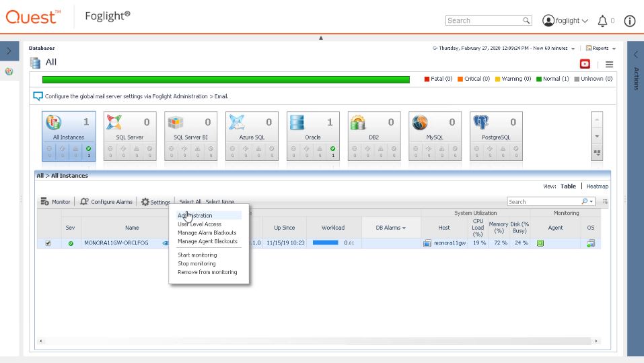The width and height of the screenshot is (644, 363).
Task: Click the monora11gw host link
Action: point(450,243)
